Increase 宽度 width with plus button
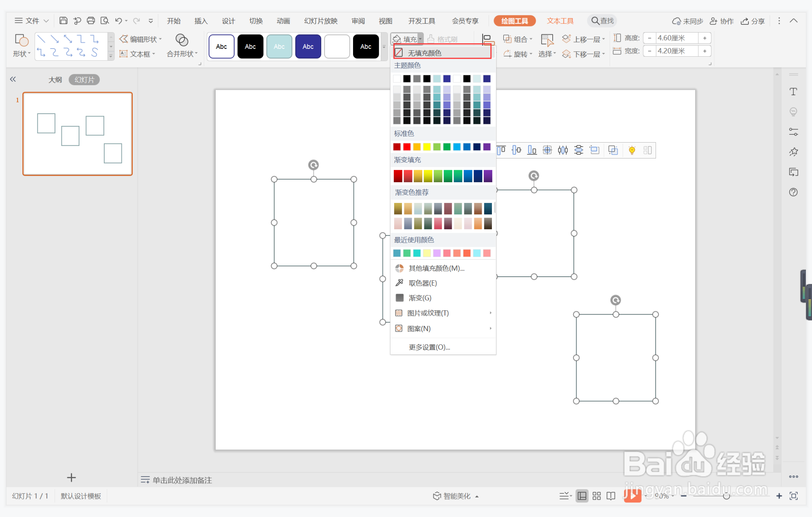 tap(704, 51)
